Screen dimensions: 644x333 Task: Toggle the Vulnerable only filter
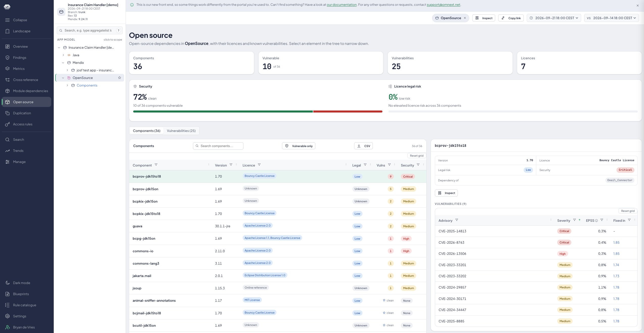click(299, 146)
